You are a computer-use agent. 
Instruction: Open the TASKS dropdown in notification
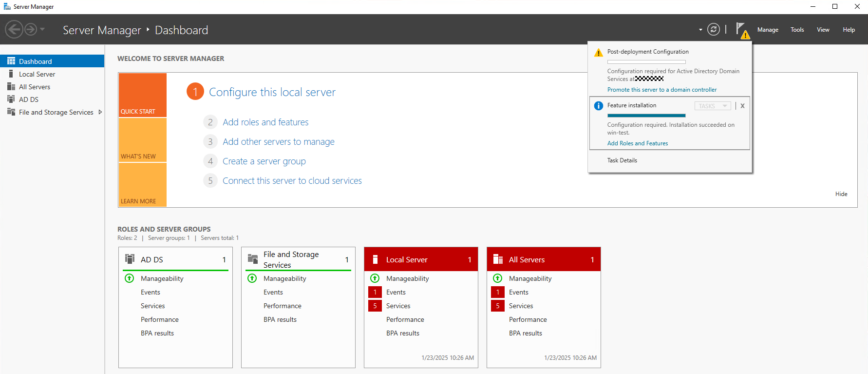[x=713, y=106]
